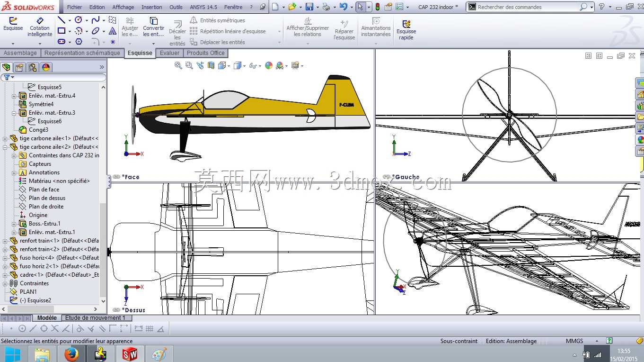Open the FeatureManager design tree tab icon

pyautogui.click(x=6, y=67)
